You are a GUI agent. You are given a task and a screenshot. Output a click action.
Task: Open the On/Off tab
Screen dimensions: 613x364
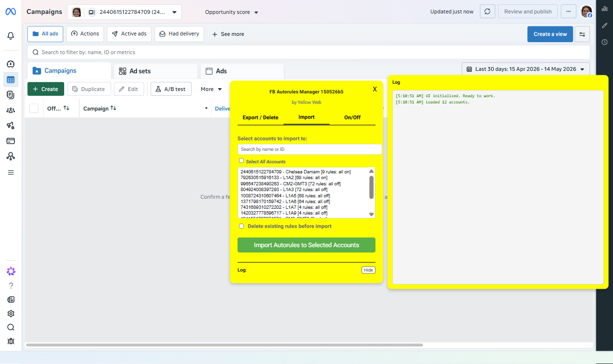352,117
